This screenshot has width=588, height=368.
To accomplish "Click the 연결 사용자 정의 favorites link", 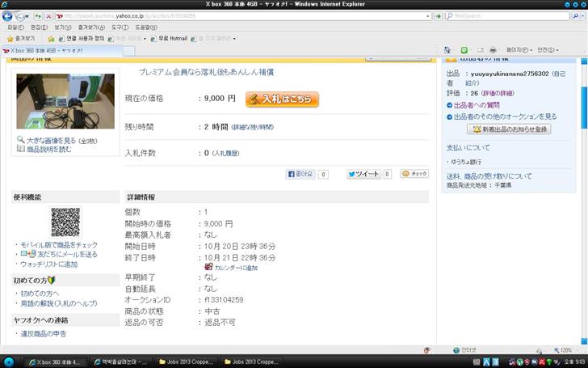I will (x=82, y=39).
